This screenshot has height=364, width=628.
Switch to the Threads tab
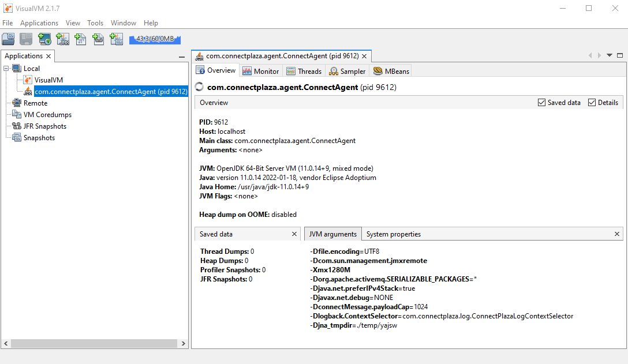point(304,71)
